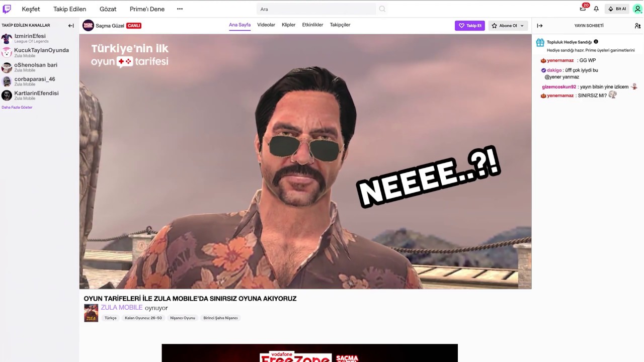The height and width of the screenshot is (362, 644).
Task: Click the Kalan Oyuncu: 26-50 tag
Action: pos(143,318)
